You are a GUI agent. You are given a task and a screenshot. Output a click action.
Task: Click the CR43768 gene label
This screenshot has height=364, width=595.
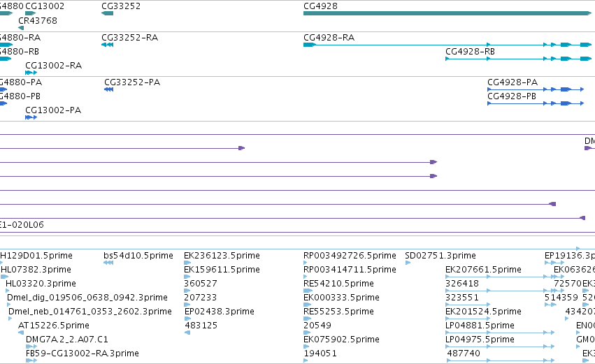38,21
